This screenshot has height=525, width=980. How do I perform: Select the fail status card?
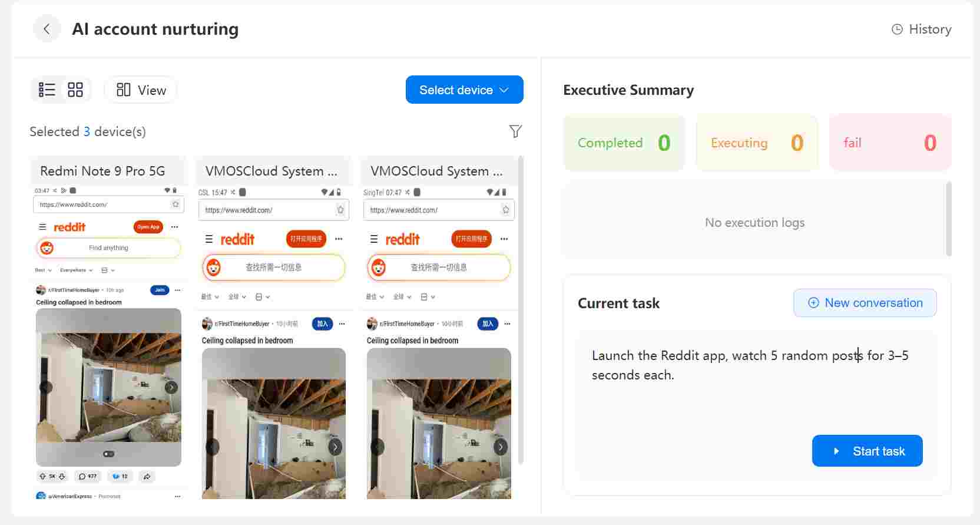click(890, 143)
